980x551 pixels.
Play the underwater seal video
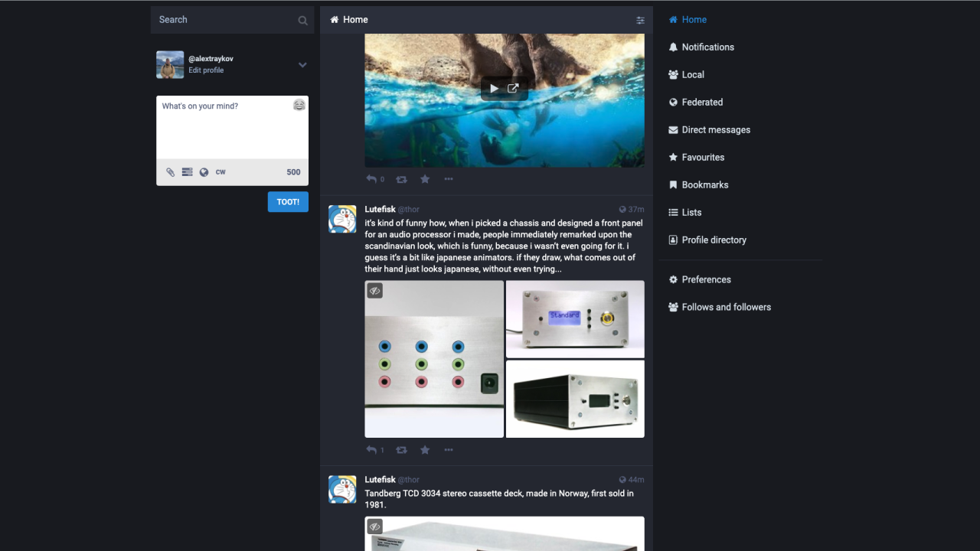(x=494, y=88)
